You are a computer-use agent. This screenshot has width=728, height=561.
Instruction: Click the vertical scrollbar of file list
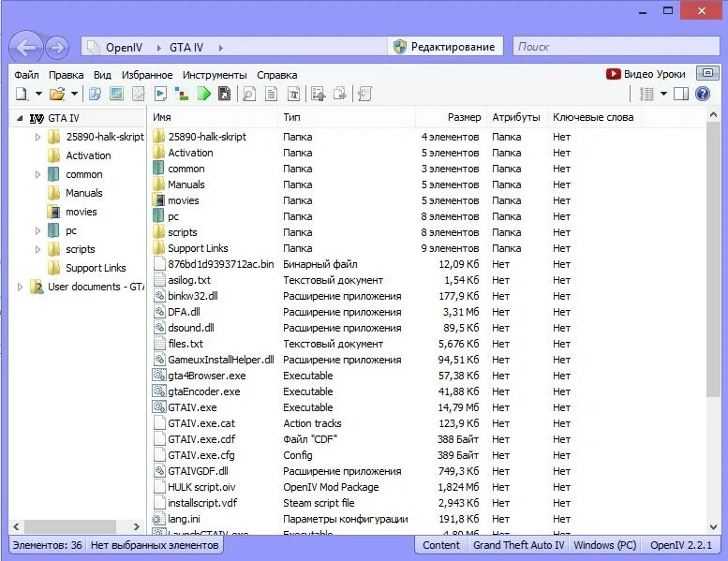pyautogui.click(x=714, y=259)
